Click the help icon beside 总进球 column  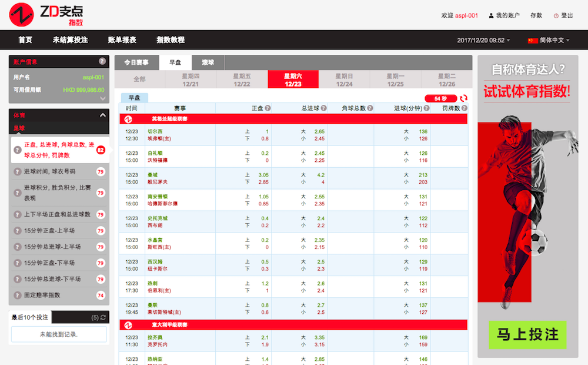coord(323,108)
